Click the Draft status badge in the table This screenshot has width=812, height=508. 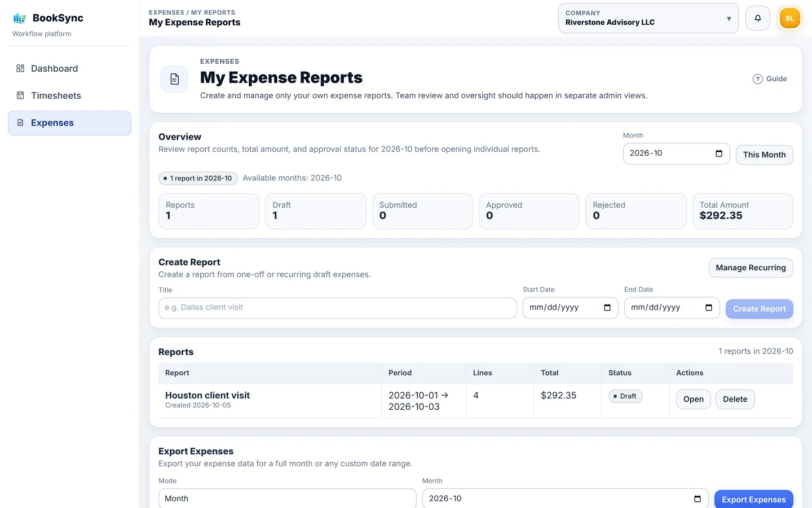pos(625,396)
